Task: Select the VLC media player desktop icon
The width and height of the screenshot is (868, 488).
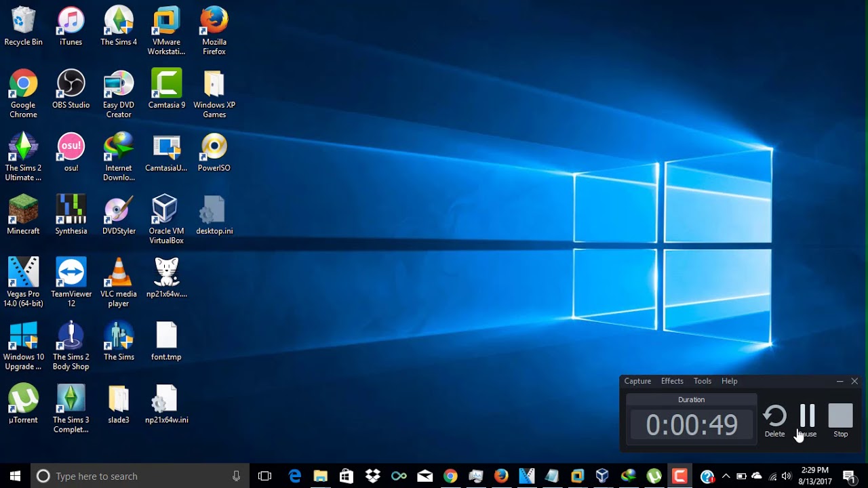Action: (119, 283)
